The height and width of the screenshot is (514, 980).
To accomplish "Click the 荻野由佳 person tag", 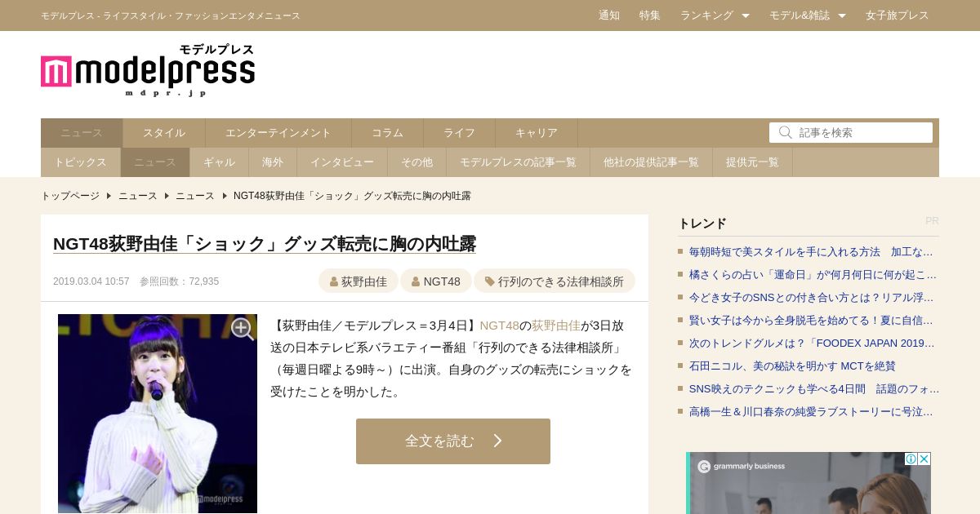I will (x=359, y=281).
